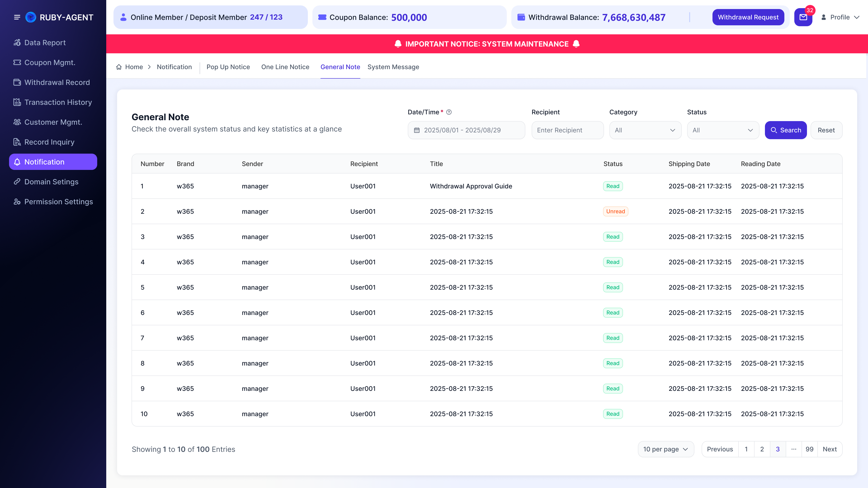868x488 pixels.
Task: Click the Home breadcrumb house icon
Action: (x=119, y=67)
